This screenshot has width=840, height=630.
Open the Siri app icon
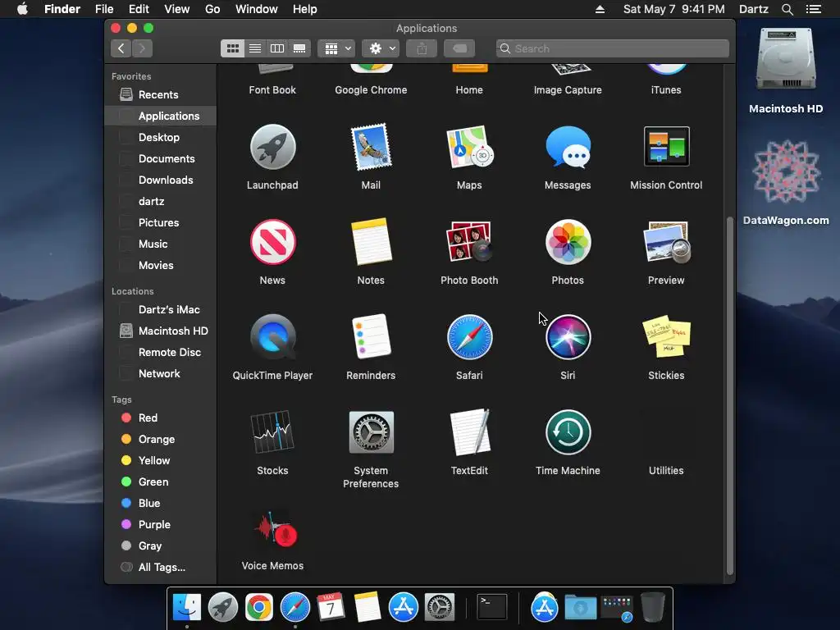pos(568,337)
